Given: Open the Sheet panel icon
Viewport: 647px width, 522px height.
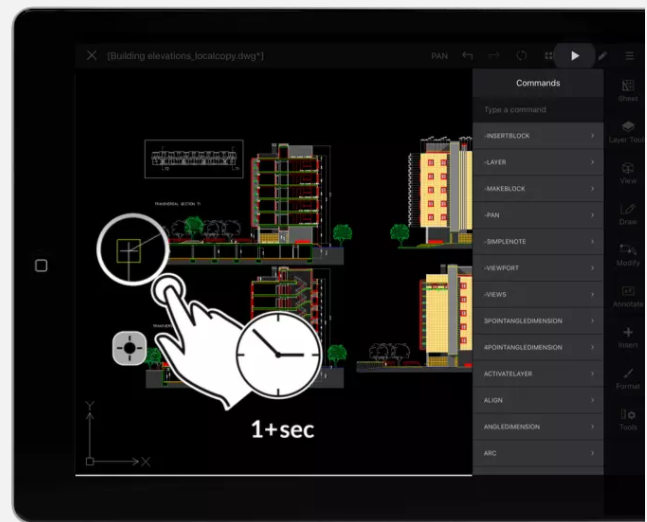Looking at the screenshot, I should coord(627,91).
